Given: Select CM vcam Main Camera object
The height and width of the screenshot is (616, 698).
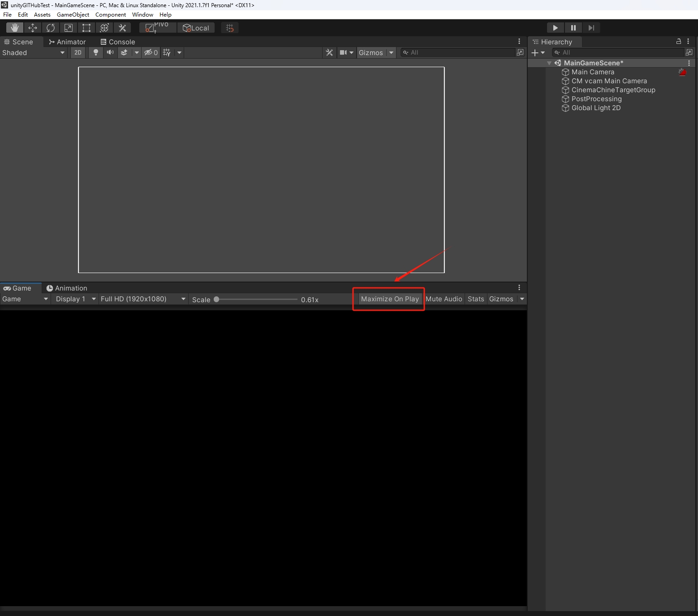Looking at the screenshot, I should tap(609, 81).
